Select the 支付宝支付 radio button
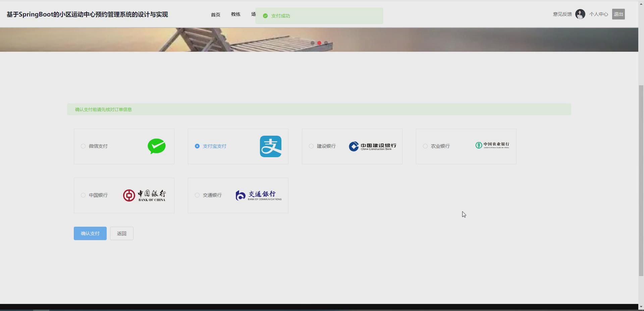The height and width of the screenshot is (311, 644). click(197, 146)
